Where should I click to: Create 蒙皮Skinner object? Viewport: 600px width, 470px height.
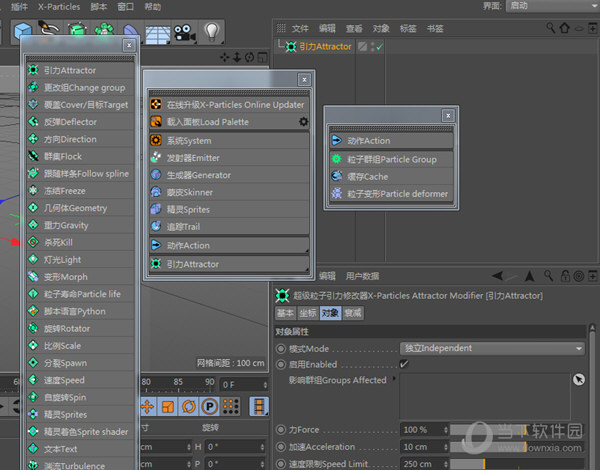tap(229, 193)
